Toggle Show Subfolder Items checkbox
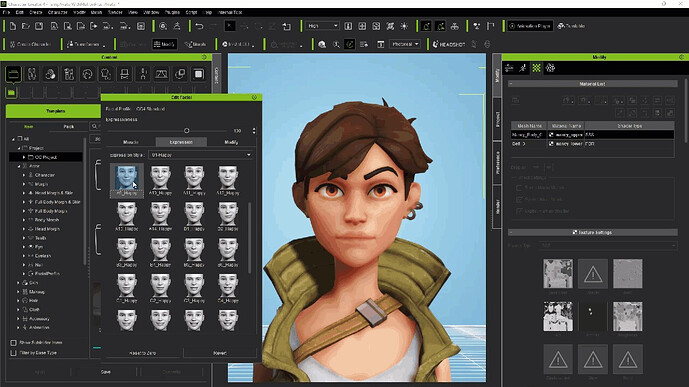 click(13, 343)
